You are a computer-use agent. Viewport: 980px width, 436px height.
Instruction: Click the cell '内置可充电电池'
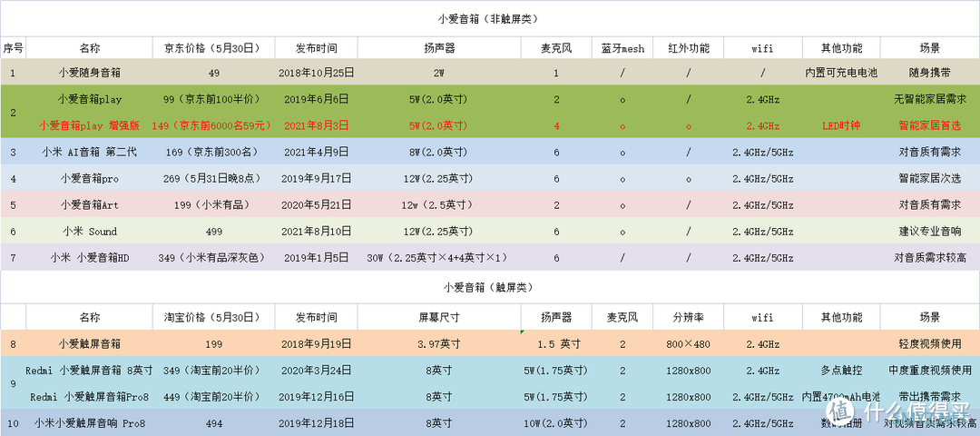click(x=840, y=73)
